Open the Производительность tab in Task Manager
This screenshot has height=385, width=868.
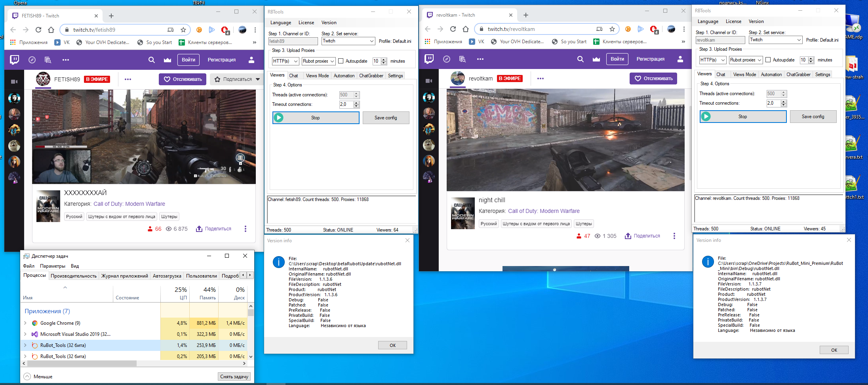tap(74, 276)
